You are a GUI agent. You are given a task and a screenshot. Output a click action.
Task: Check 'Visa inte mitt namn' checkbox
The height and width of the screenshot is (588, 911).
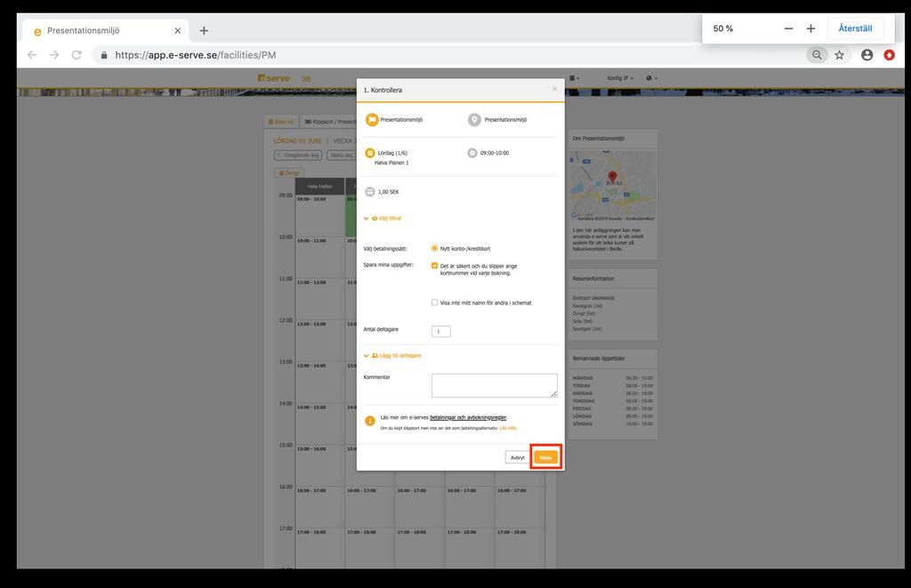tap(434, 302)
